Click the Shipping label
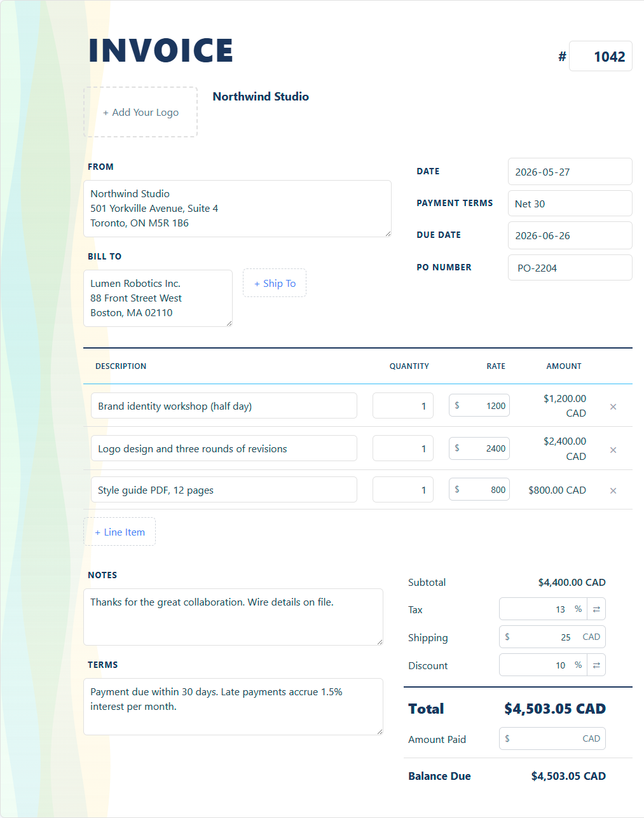Viewport: 644px width, 818px height. pos(428,638)
